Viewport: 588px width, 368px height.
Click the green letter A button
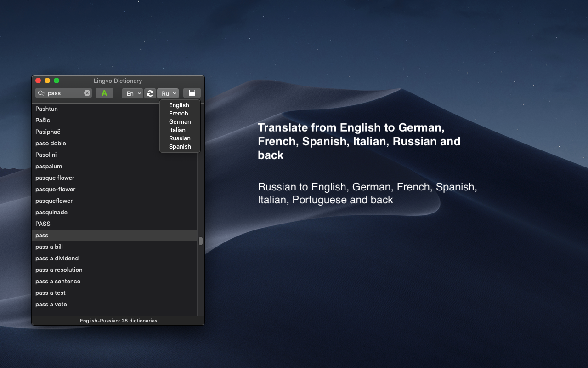tap(104, 93)
